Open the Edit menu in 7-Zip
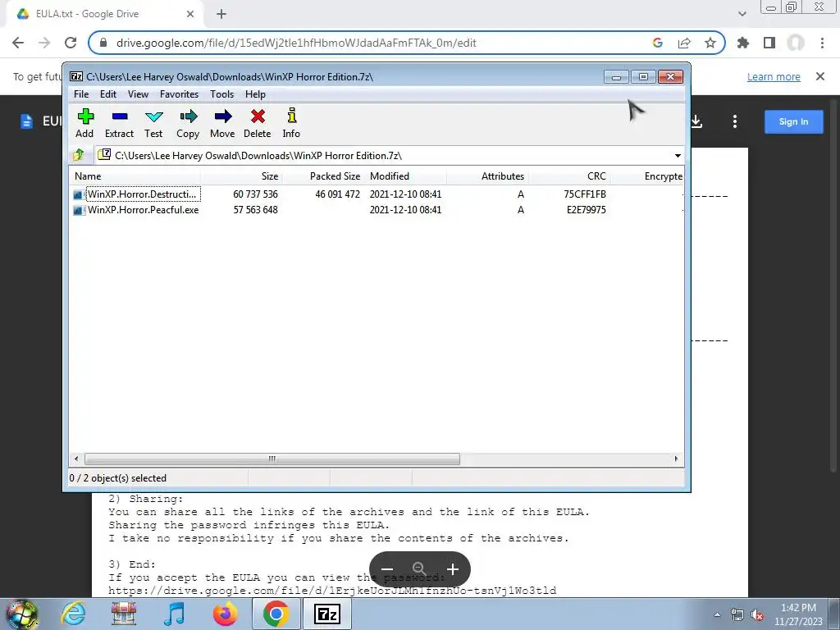The width and height of the screenshot is (840, 630). tap(108, 94)
